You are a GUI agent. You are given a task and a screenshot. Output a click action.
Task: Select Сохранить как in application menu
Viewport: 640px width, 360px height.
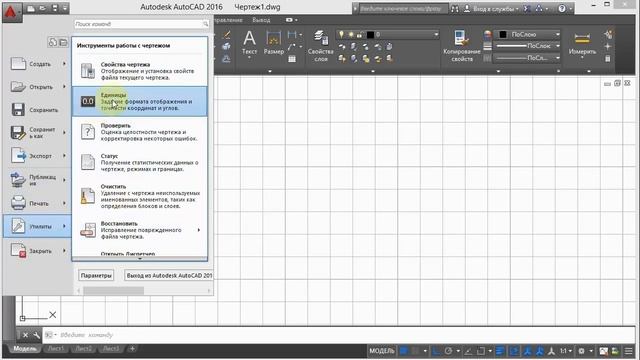pos(37,133)
